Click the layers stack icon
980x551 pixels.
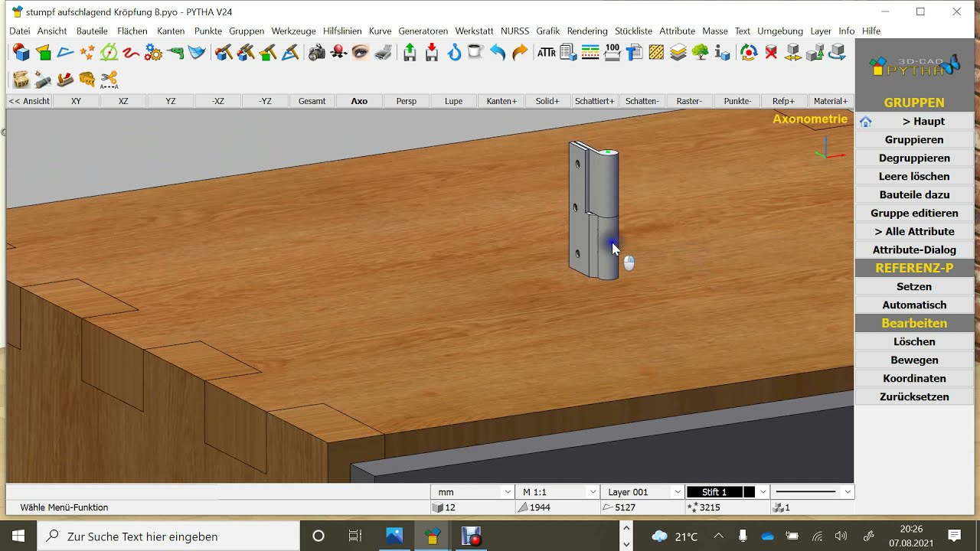678,53
